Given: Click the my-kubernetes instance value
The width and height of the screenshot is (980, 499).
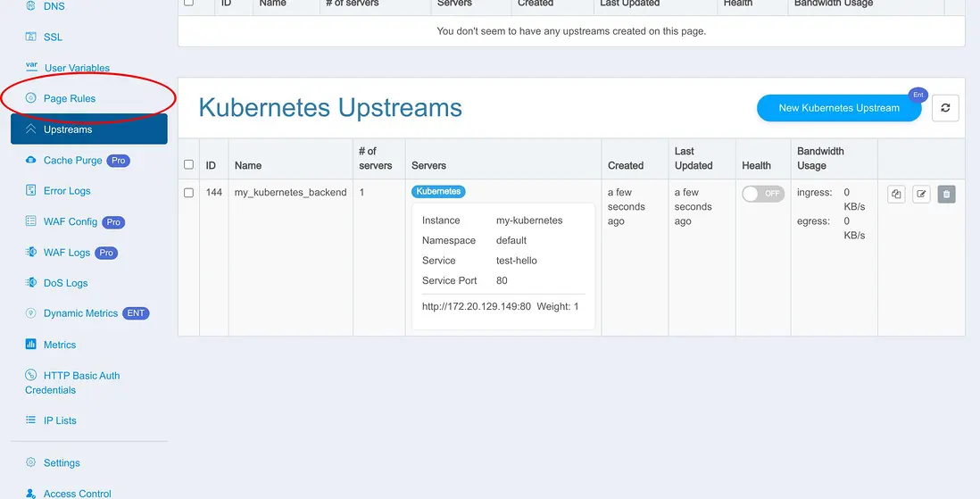Looking at the screenshot, I should point(529,220).
